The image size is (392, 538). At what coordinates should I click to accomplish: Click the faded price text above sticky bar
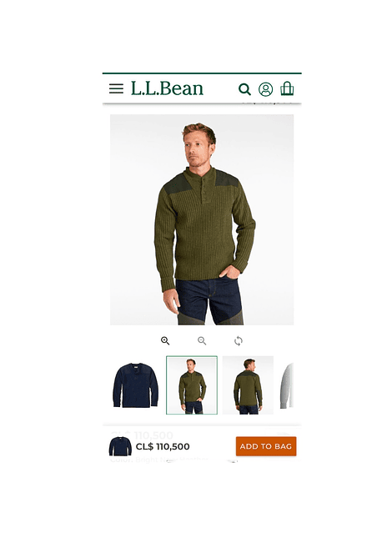[142, 435]
